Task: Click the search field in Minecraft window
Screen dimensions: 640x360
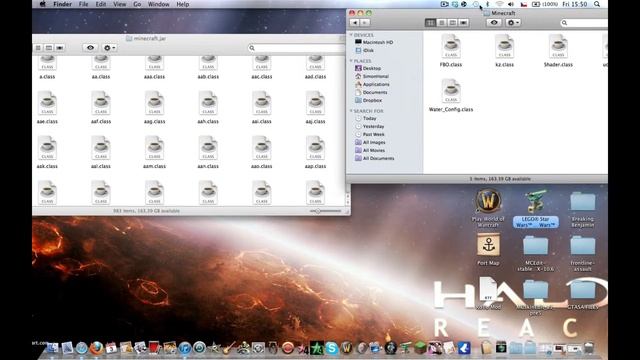Action: pyautogui.click(x=584, y=23)
